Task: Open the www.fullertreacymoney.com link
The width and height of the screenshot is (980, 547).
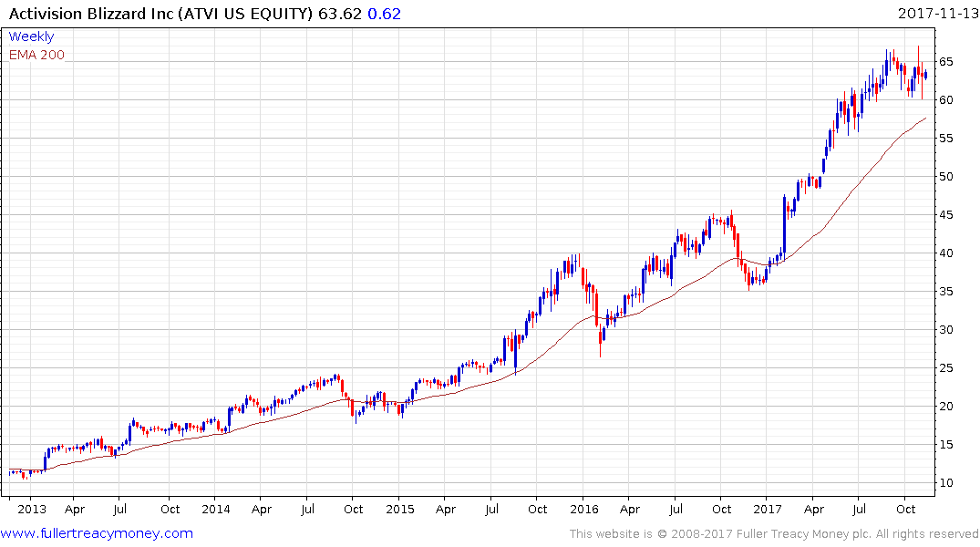Action: click(x=97, y=533)
